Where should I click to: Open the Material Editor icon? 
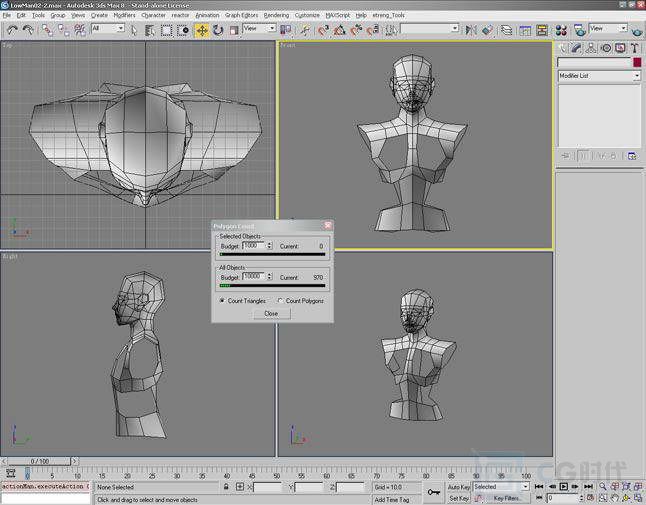coord(561,30)
